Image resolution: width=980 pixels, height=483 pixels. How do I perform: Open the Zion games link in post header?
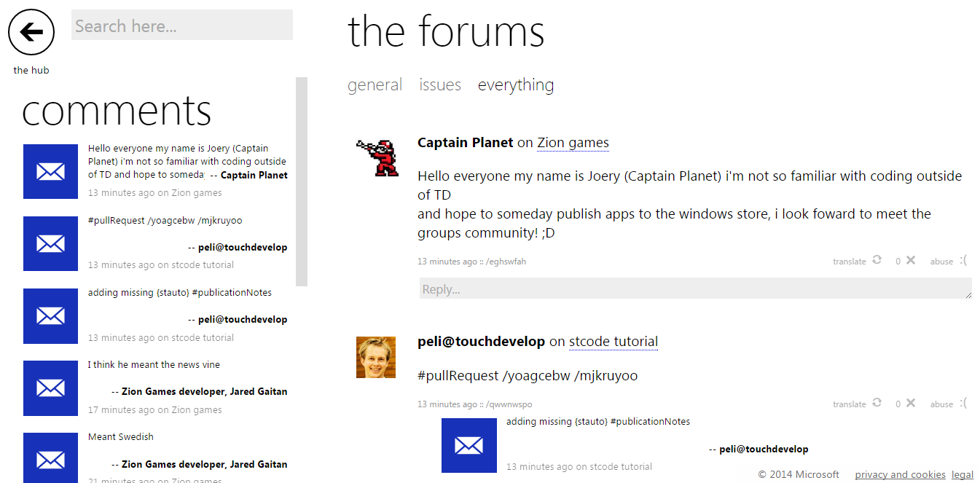coord(573,143)
